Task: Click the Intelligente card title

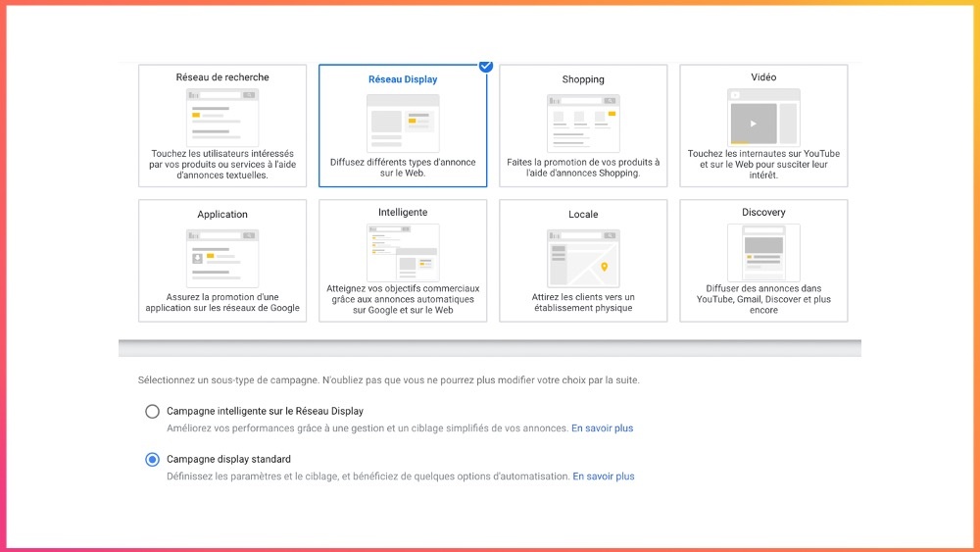Action: tap(403, 213)
